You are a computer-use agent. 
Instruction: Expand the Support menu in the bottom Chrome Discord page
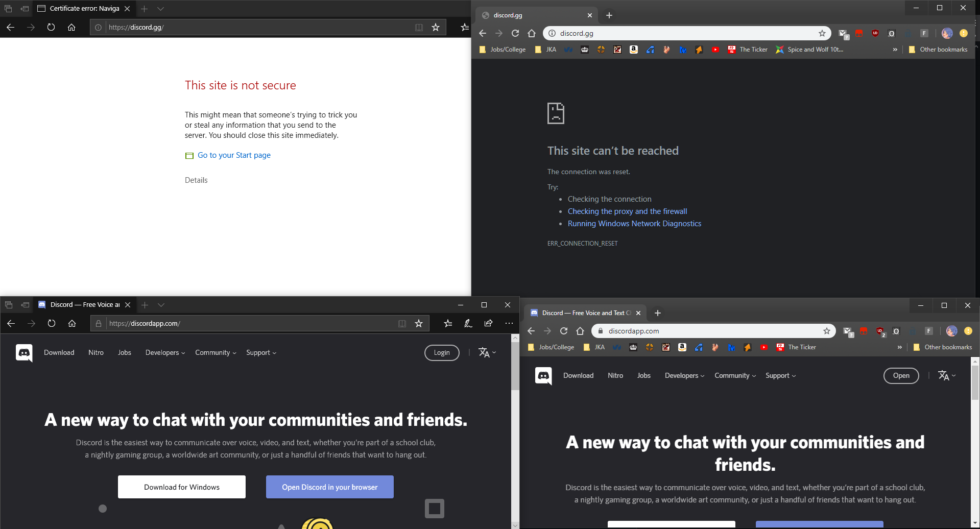tap(780, 375)
